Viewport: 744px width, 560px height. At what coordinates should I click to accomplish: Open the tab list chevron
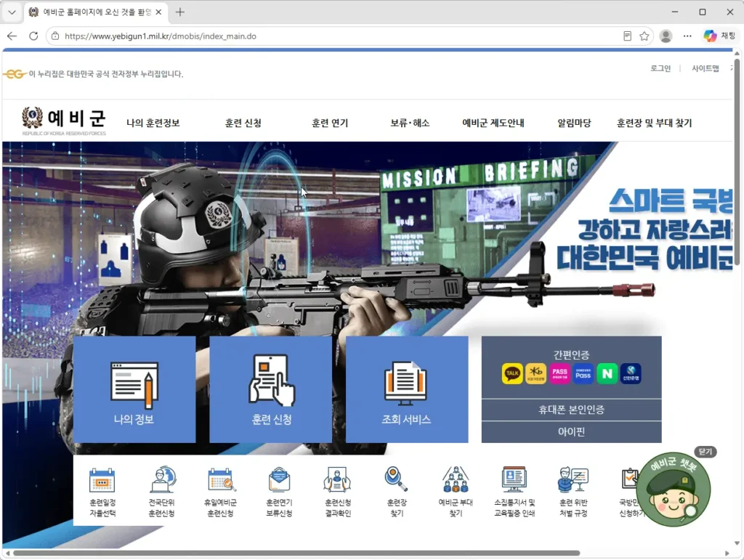[x=12, y=12]
